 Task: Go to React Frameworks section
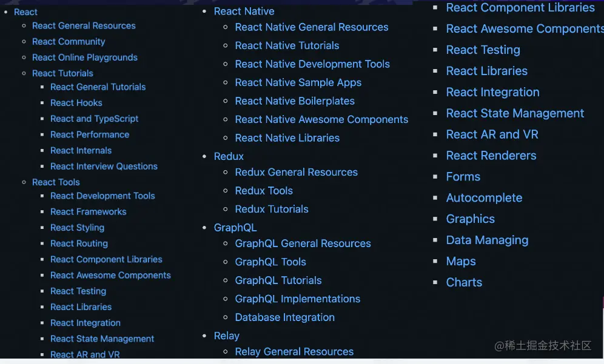point(88,211)
